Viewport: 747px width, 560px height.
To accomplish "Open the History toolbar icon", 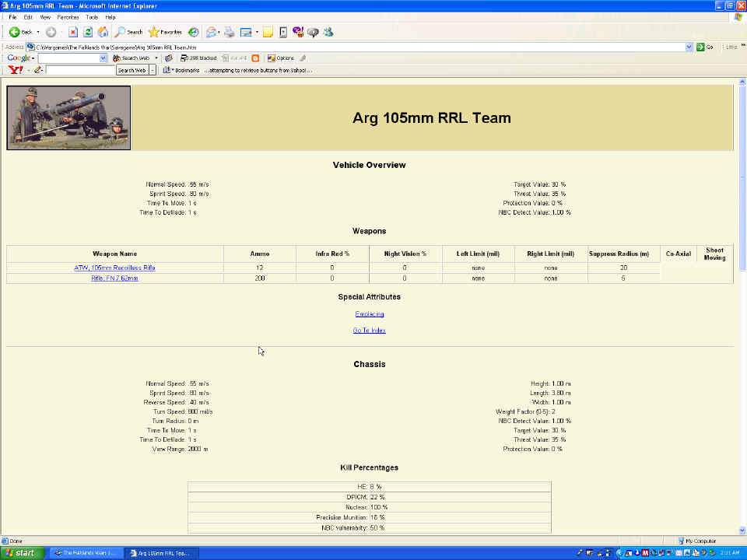I will [193, 32].
